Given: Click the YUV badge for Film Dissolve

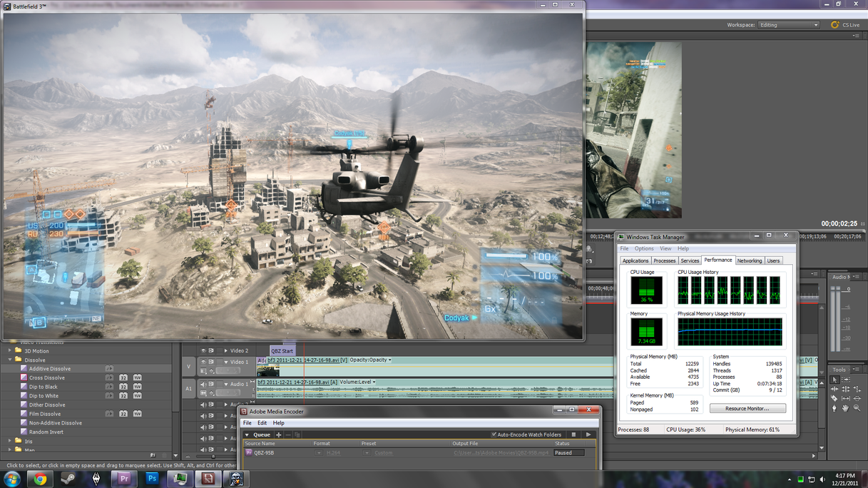Looking at the screenshot, I should [x=137, y=414].
